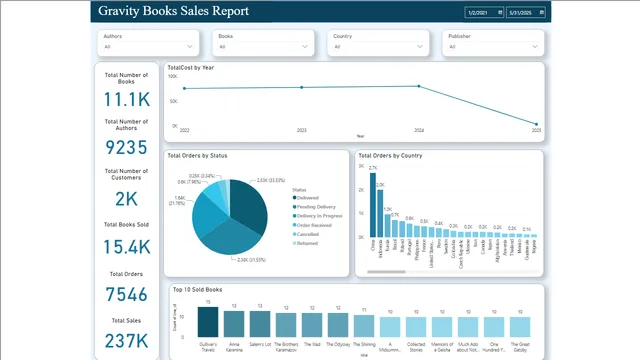Select the 2025 data point on TotalCost line
Viewport: 640px width, 360px height.
536,124
